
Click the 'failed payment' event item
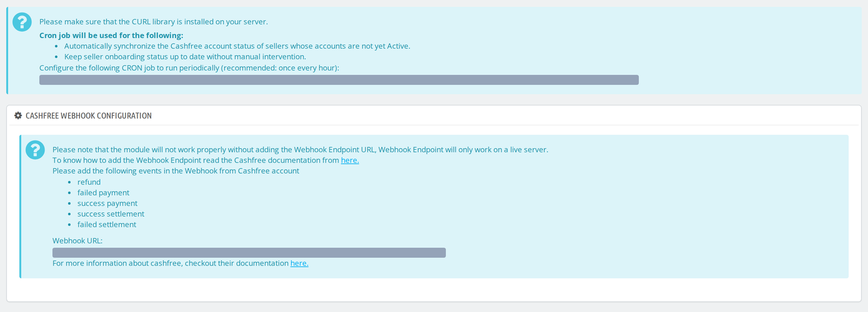pos(104,193)
